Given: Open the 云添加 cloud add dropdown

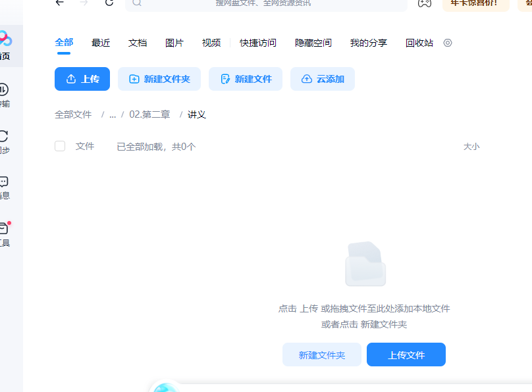Looking at the screenshot, I should tap(322, 78).
